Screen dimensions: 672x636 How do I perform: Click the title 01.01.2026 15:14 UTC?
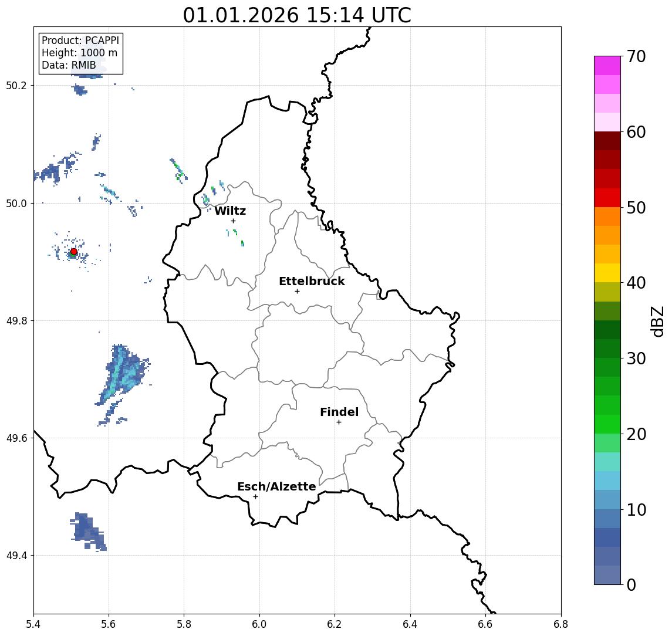(x=297, y=15)
